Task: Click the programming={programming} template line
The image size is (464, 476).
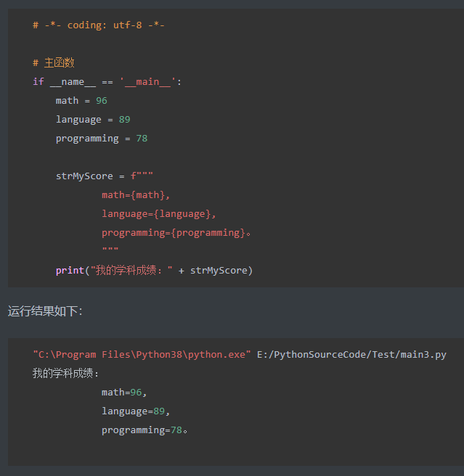Action: coord(176,233)
